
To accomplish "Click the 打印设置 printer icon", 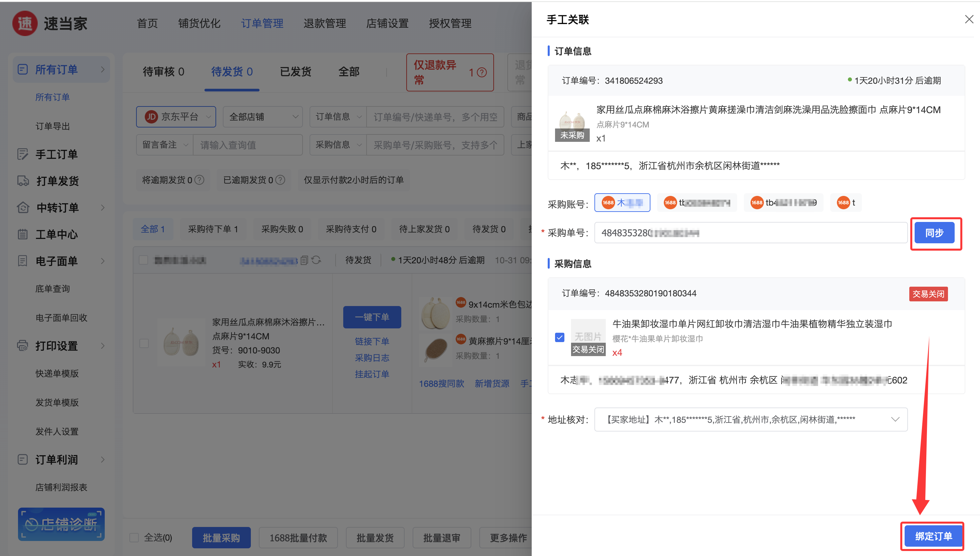I will [x=23, y=346].
